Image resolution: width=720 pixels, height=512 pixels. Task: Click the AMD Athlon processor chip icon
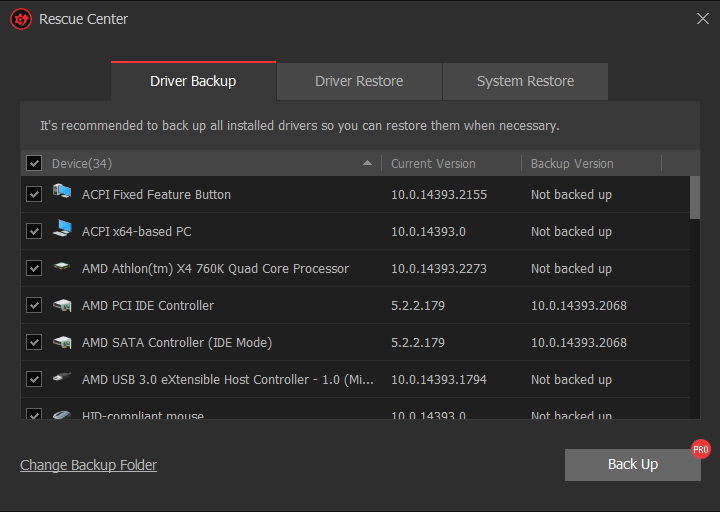[x=62, y=265]
